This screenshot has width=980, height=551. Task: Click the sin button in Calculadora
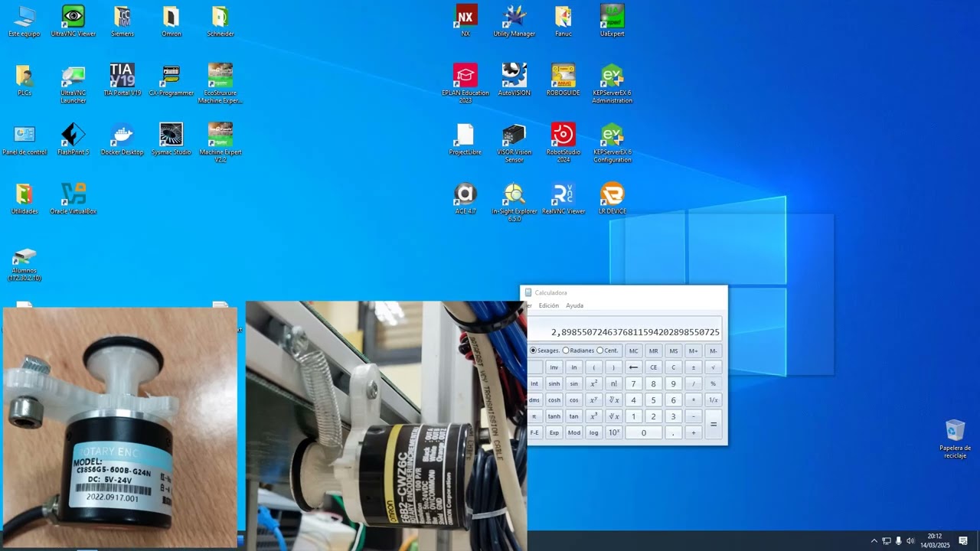[x=573, y=383]
